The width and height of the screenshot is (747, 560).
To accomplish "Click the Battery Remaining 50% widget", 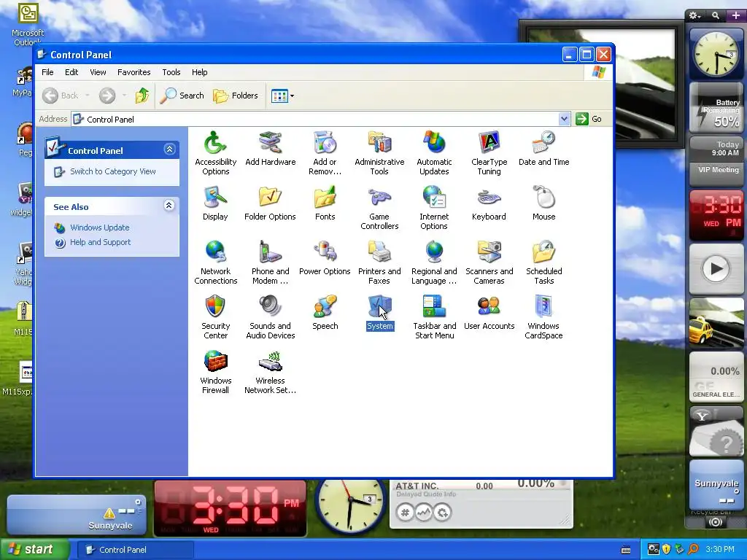I will pyautogui.click(x=716, y=108).
